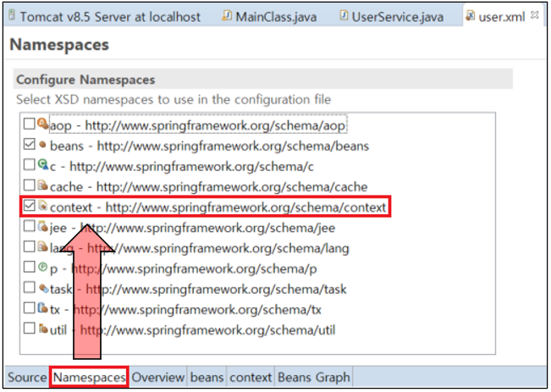Select the p schema URL row text
Image resolution: width=551 pixels, height=392 pixels.
(184, 268)
